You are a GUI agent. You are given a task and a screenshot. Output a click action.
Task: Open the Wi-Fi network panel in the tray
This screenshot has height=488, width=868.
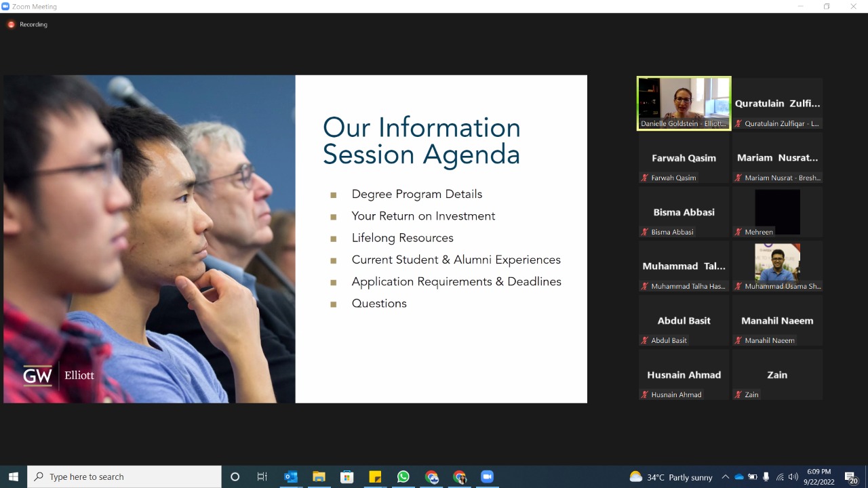[x=780, y=477]
